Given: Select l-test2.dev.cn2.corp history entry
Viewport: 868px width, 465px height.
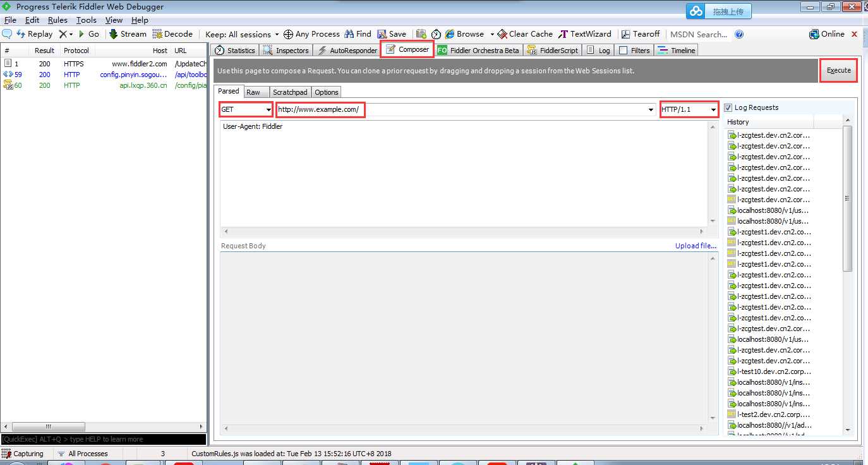Looking at the screenshot, I should pyautogui.click(x=769, y=414).
